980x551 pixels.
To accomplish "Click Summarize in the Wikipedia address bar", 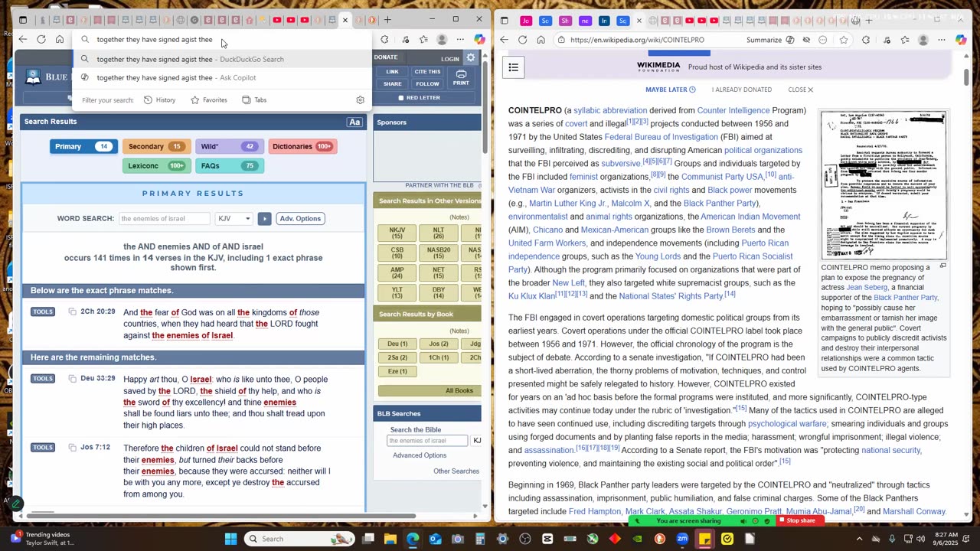I will 763,40.
